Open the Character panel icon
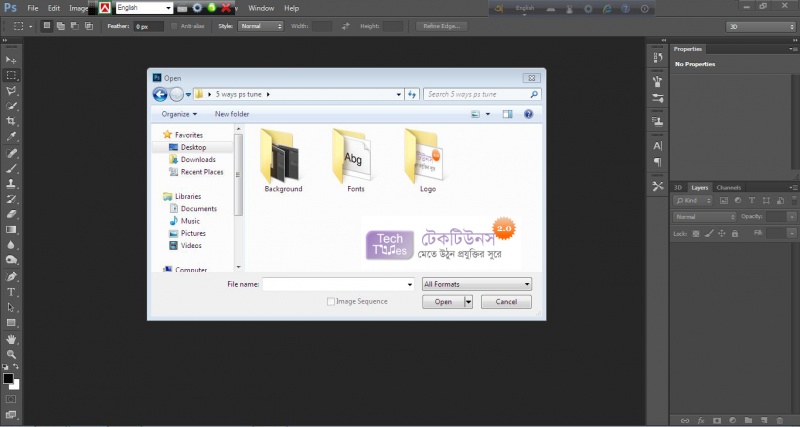Image resolution: width=800 pixels, height=427 pixels. [658, 146]
